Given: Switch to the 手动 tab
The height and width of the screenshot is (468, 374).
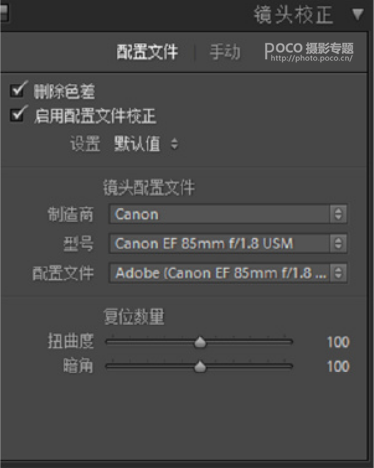Looking at the screenshot, I should (225, 52).
